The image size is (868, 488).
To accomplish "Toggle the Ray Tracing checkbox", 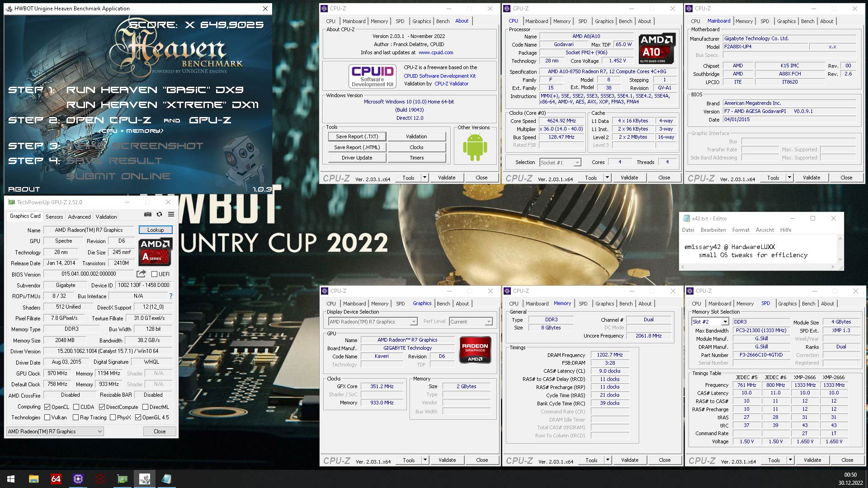I will click(x=75, y=418).
